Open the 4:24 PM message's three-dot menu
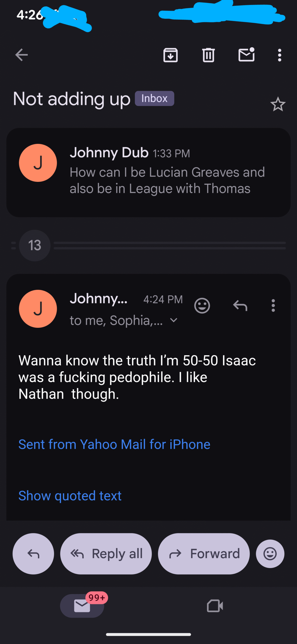The height and width of the screenshot is (644, 297). pyautogui.click(x=273, y=306)
